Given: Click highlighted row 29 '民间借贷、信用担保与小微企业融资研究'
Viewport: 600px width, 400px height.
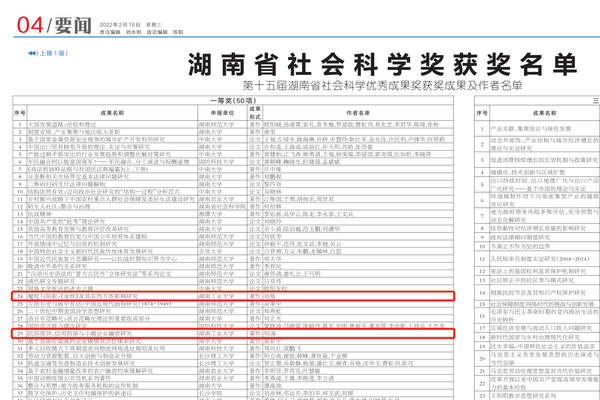Looking at the screenshot, I should [80, 333].
